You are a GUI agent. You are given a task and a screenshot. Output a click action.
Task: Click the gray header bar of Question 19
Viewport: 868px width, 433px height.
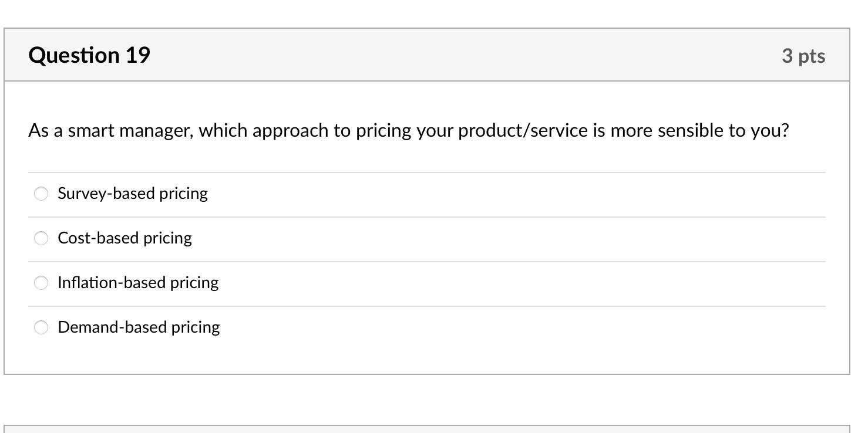(x=429, y=55)
